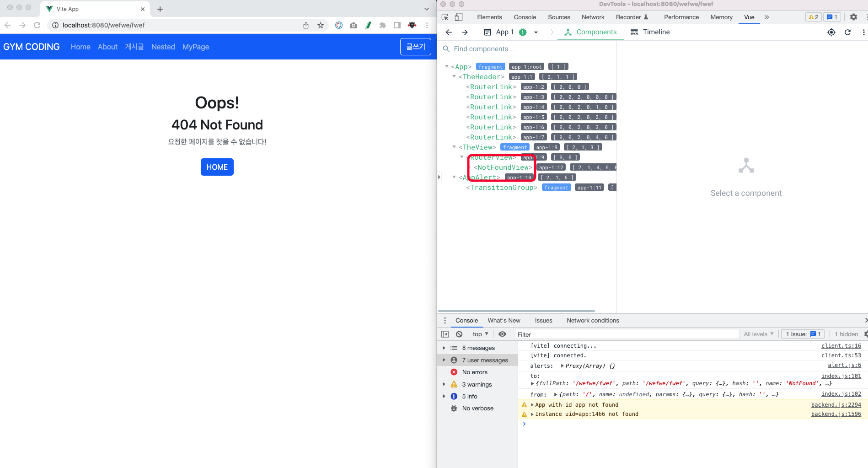Reload the localhost page
The width and height of the screenshot is (868, 468).
coord(37,25)
